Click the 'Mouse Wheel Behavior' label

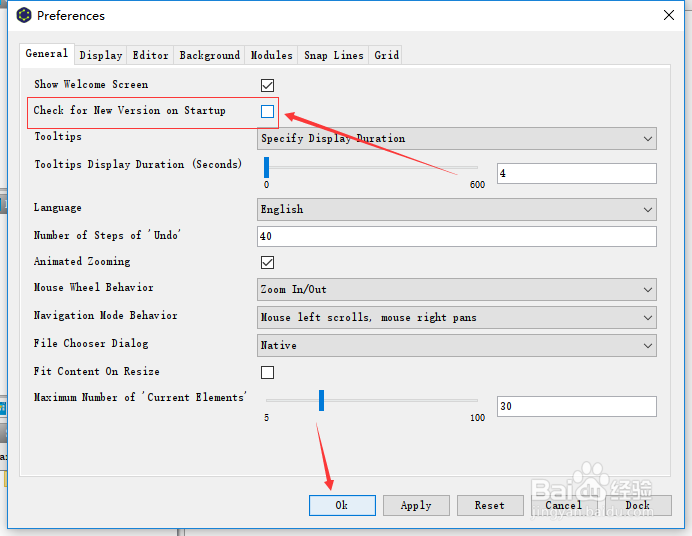pos(94,288)
